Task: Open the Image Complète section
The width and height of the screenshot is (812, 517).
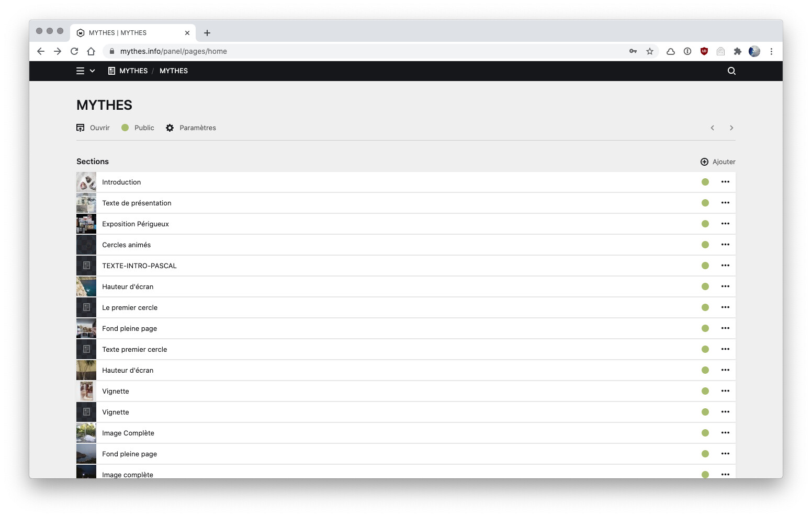Action: pyautogui.click(x=406, y=433)
